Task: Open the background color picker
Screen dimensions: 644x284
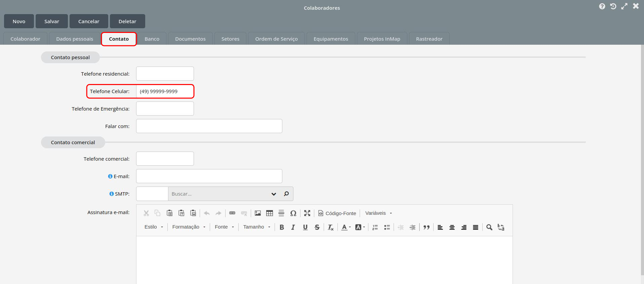Action: click(360, 227)
